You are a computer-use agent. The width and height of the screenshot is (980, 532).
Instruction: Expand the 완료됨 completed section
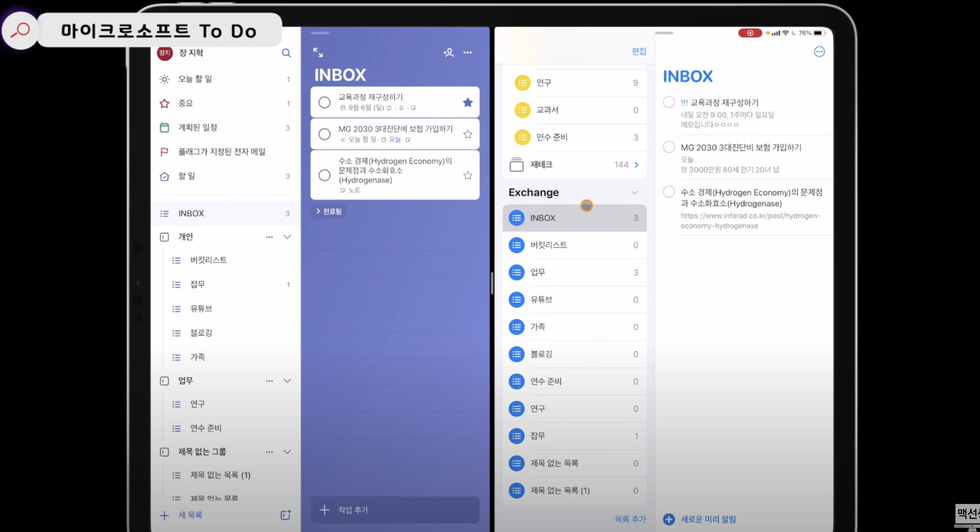[x=329, y=212]
